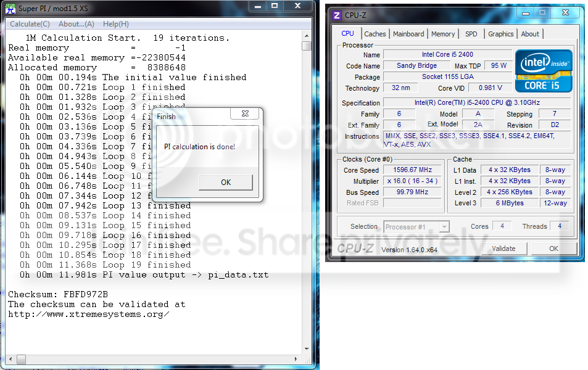Click the CPU-Z title bar icon

337,15
